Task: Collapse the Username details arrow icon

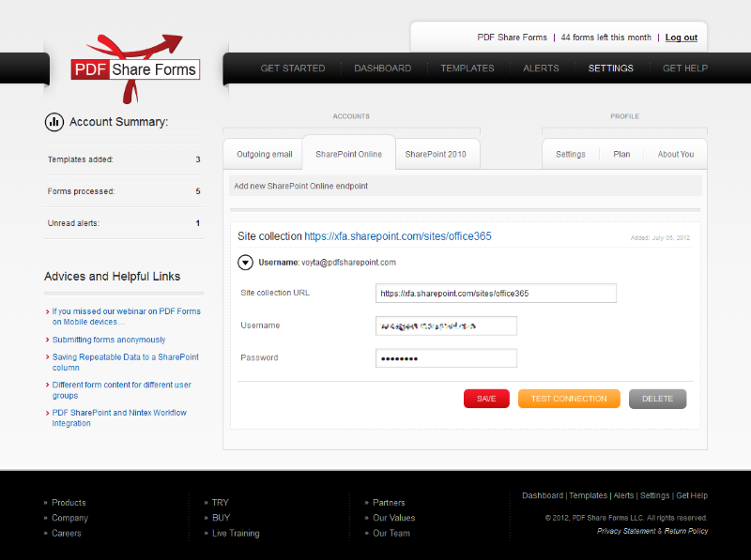Action: (245, 263)
